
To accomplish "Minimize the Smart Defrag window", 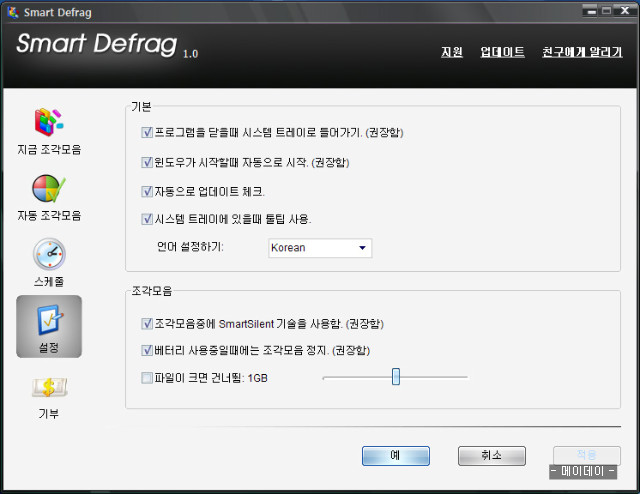I will pyautogui.click(x=590, y=11).
